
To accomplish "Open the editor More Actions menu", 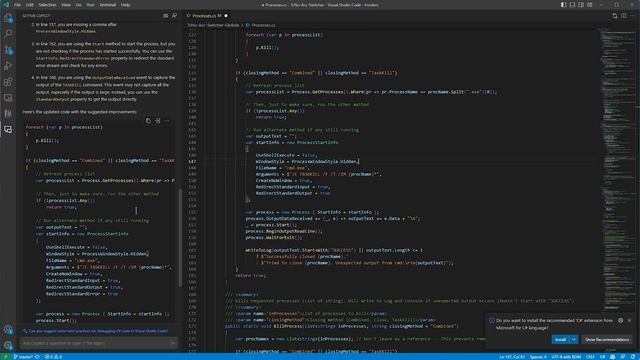I will tap(633, 16).
